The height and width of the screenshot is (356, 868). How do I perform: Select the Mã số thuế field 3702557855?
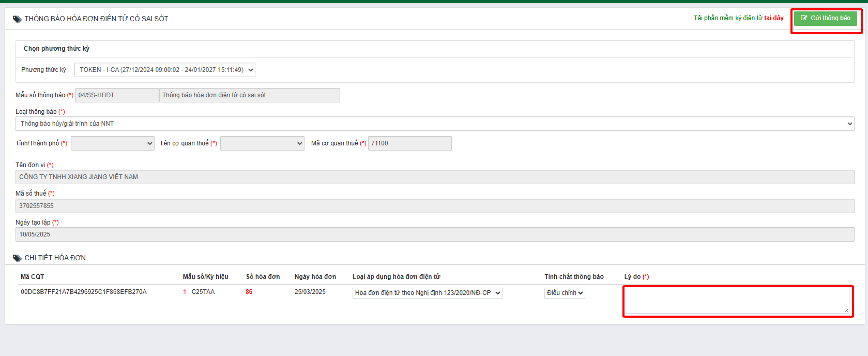(x=434, y=206)
